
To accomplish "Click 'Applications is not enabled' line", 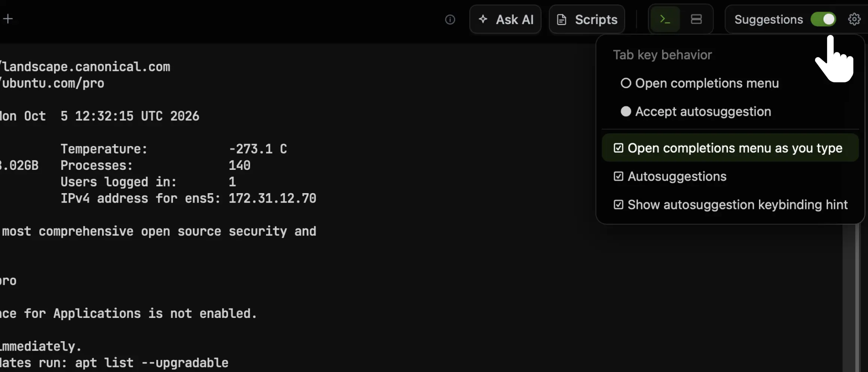I will (x=155, y=313).
